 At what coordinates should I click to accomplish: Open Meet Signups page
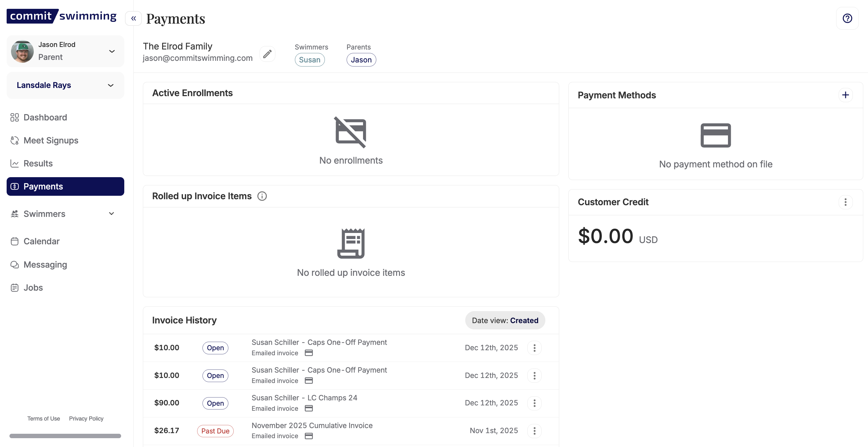tap(50, 141)
